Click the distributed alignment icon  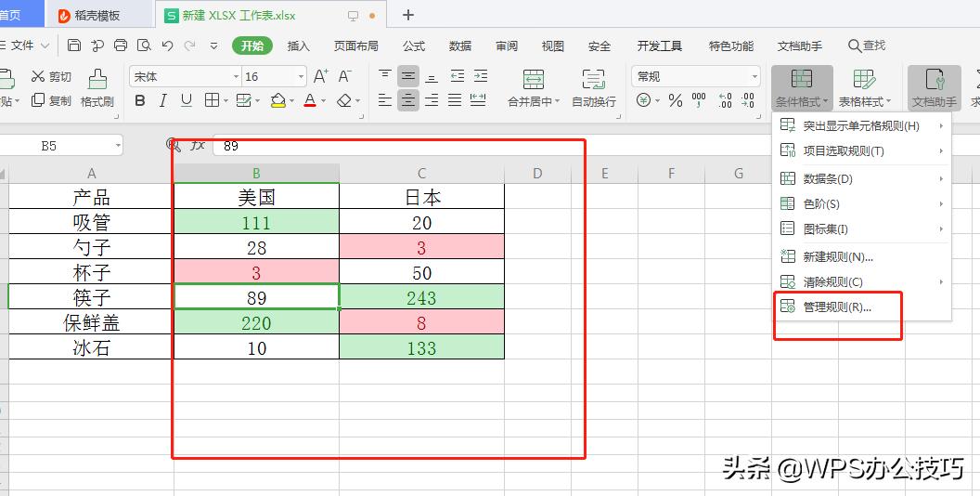pos(478,100)
